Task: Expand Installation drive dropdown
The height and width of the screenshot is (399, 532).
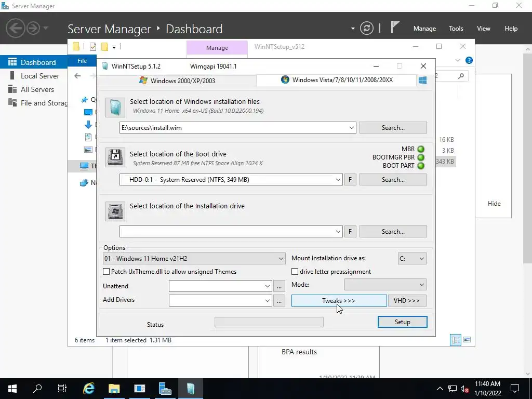Action: click(x=338, y=231)
